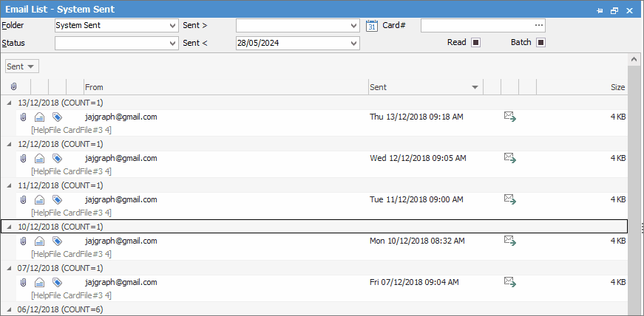Collapse the 06/12/2018 (COUNT=6) group

[9, 309]
